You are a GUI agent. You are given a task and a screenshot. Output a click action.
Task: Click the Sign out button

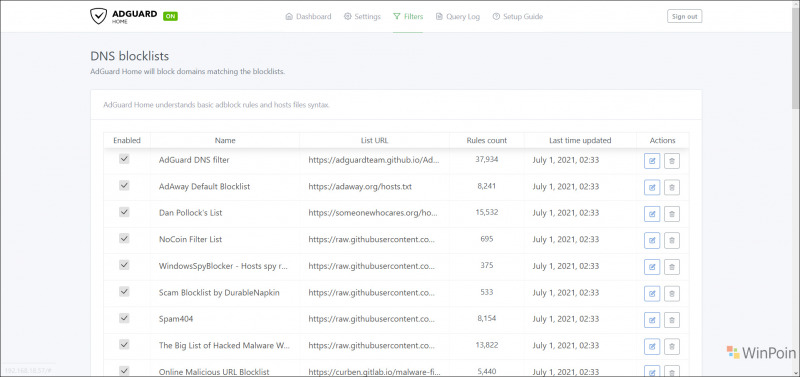(684, 16)
